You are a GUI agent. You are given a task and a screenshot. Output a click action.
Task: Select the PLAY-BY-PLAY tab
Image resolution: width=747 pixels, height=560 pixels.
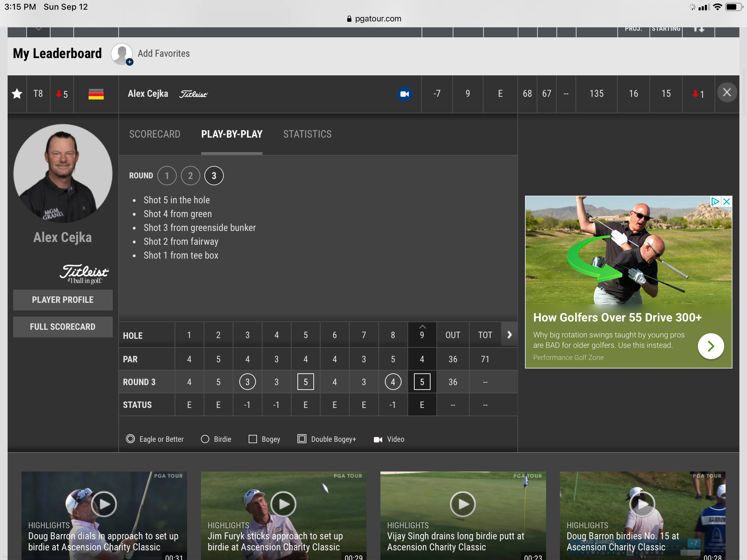pyautogui.click(x=232, y=134)
